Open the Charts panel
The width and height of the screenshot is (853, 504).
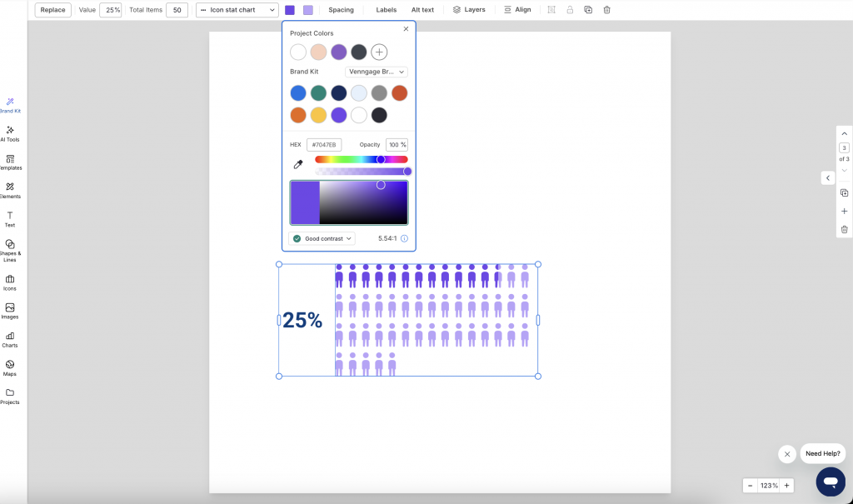click(x=10, y=340)
